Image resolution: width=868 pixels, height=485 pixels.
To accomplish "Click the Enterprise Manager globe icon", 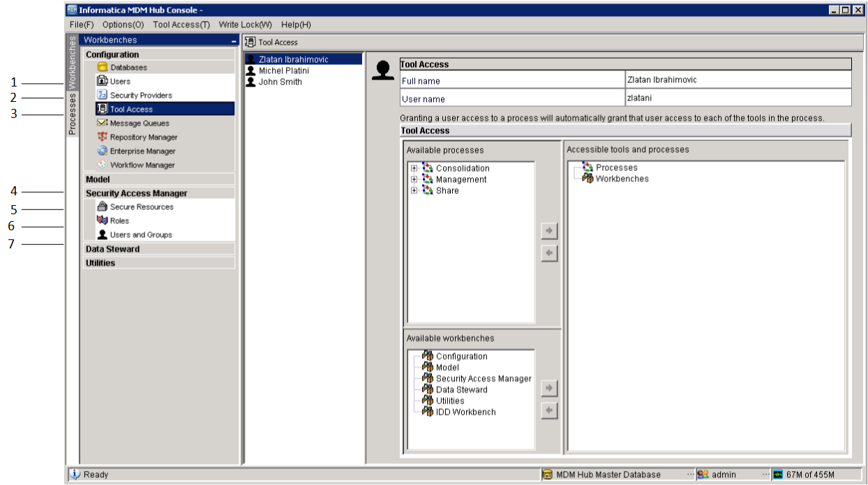I will pos(102,151).
